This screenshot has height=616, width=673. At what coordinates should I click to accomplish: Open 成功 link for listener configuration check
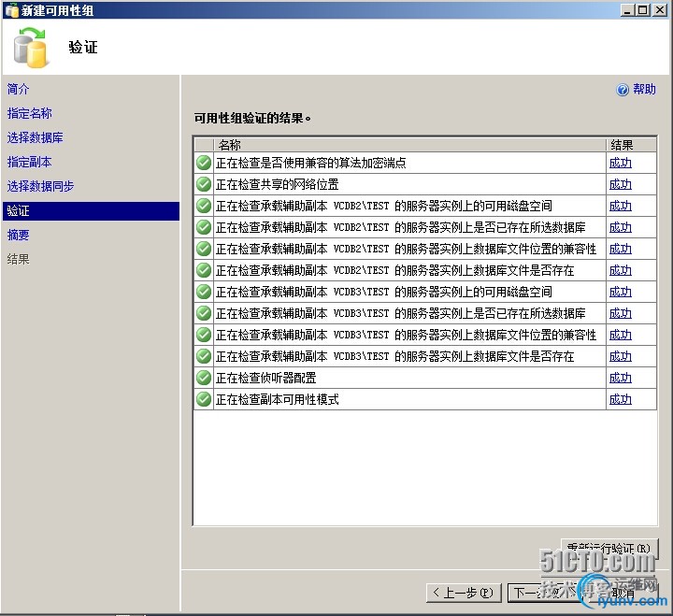(621, 378)
